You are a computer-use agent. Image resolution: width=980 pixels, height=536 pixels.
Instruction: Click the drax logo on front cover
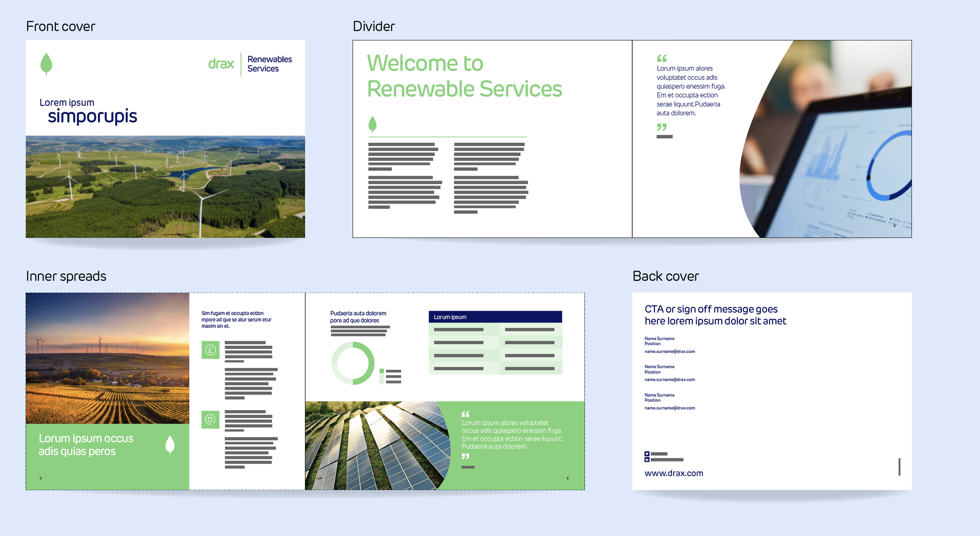coord(221,64)
